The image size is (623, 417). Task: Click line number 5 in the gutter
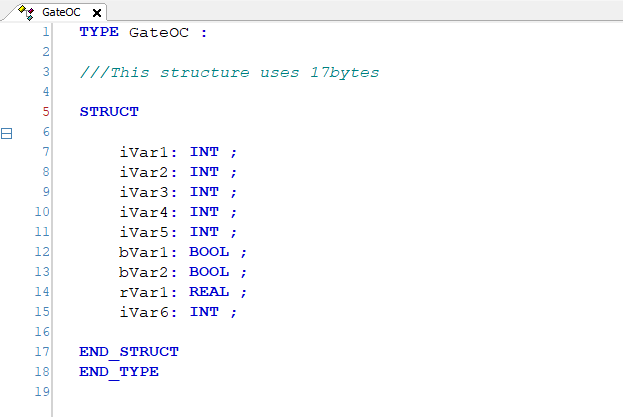click(46, 112)
